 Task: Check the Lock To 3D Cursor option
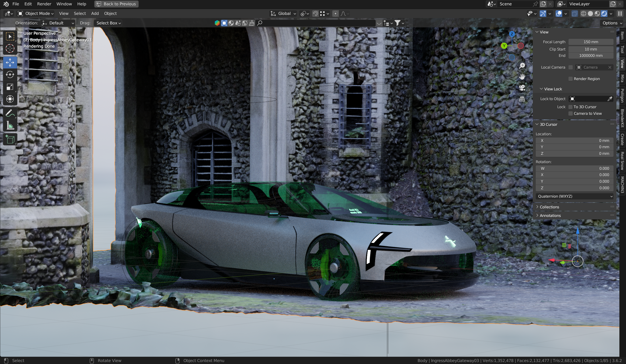(x=571, y=107)
